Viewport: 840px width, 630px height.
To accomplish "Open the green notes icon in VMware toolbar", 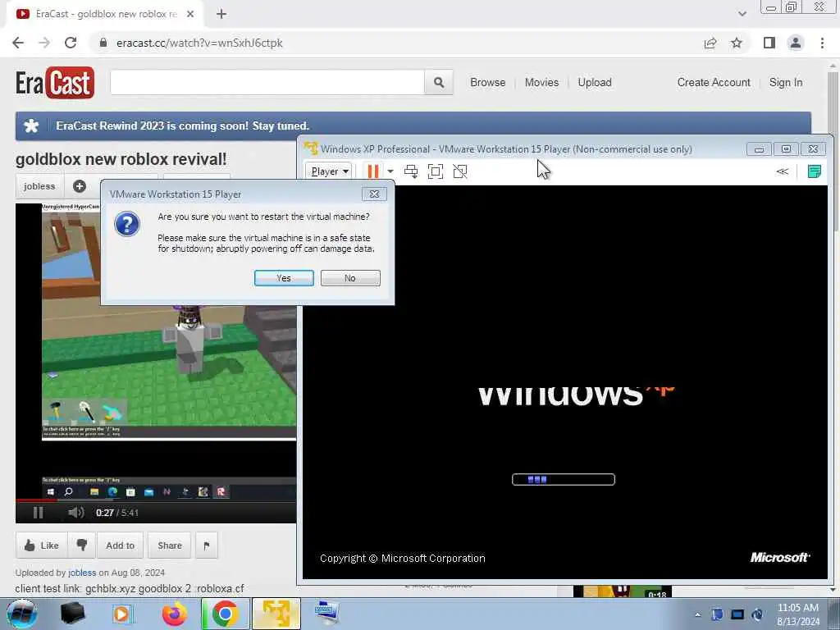I will 815,171.
